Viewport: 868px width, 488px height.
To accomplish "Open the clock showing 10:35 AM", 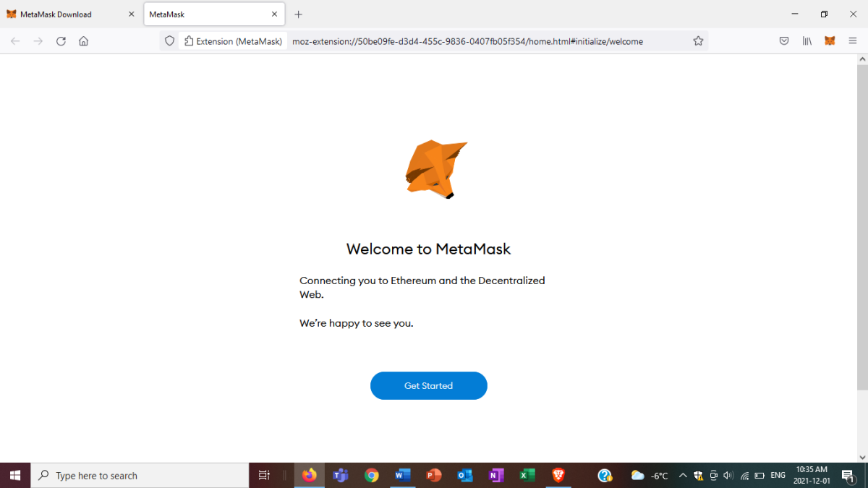I will [811, 475].
